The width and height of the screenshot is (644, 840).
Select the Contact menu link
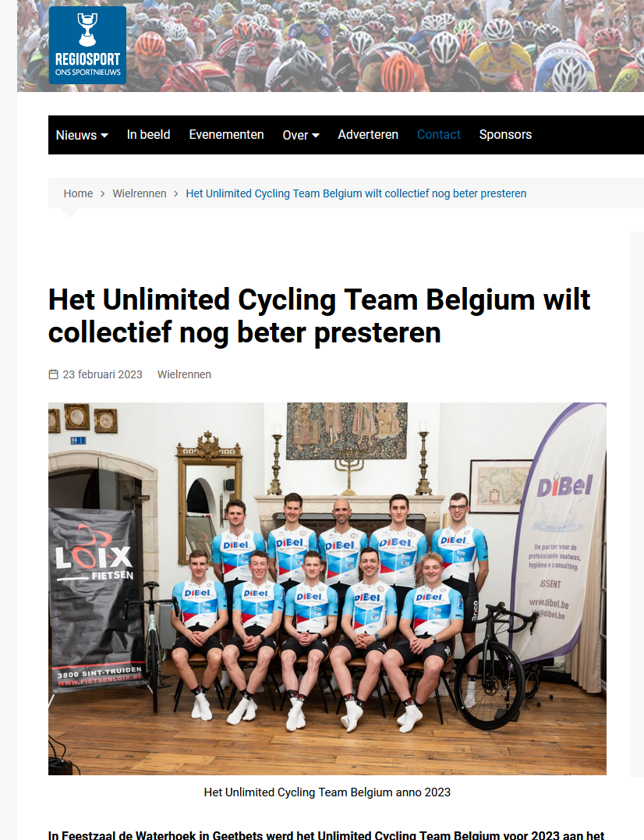[x=438, y=134]
